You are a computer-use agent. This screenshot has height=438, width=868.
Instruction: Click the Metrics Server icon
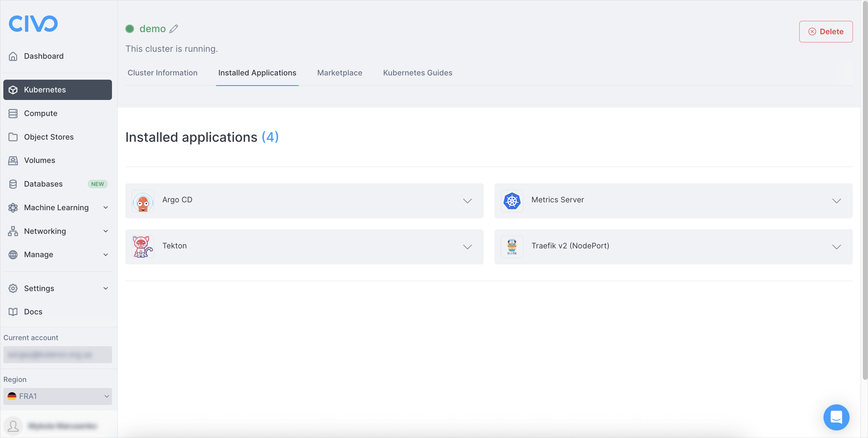[512, 200]
